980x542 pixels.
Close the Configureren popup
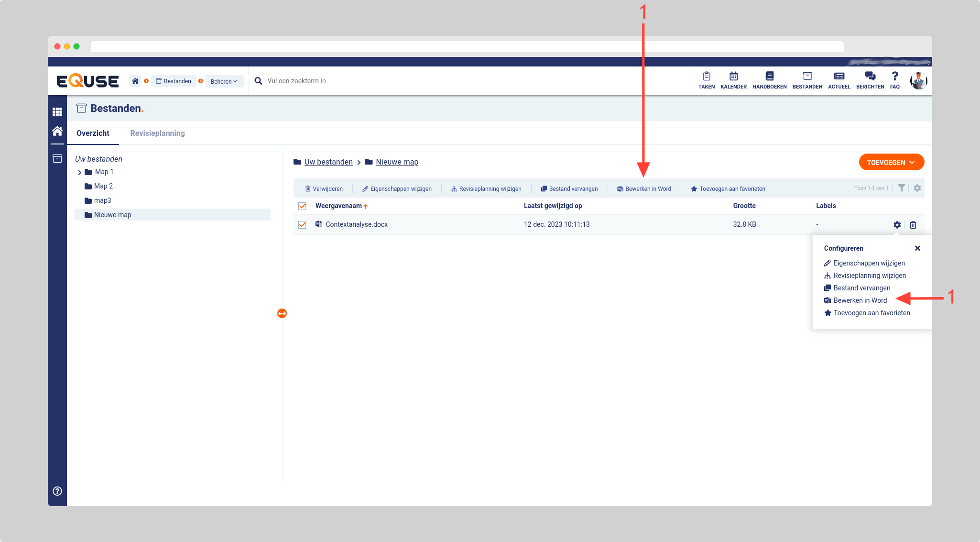[917, 248]
